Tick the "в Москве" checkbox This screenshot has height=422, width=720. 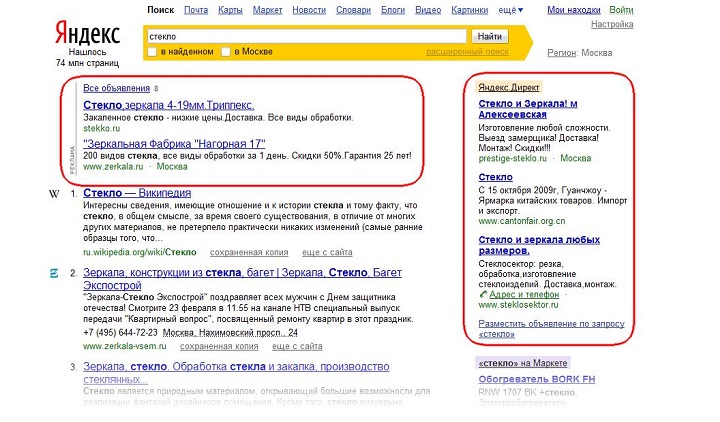tap(225, 52)
